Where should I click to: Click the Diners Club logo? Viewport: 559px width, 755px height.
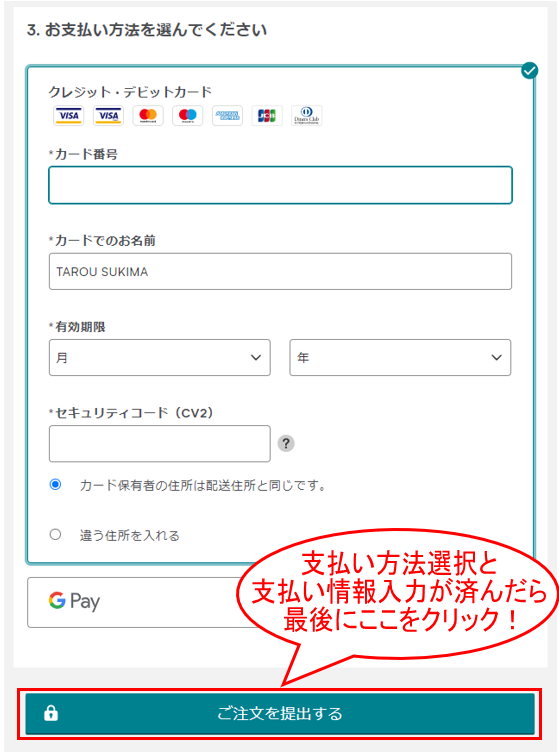[x=307, y=116]
